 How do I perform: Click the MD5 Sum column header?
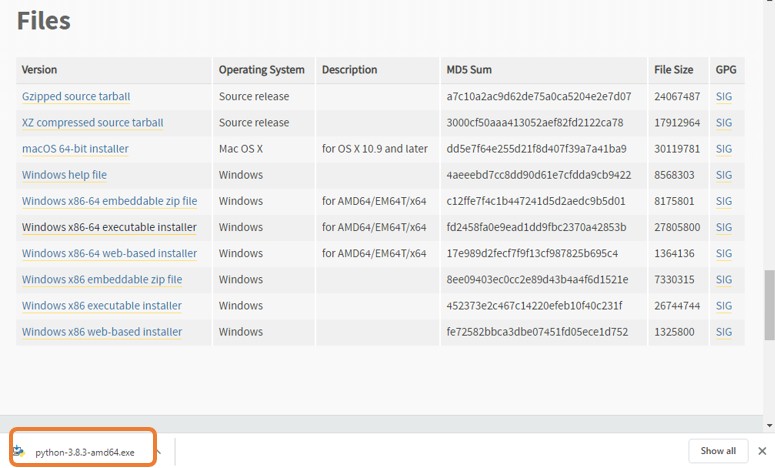point(469,70)
